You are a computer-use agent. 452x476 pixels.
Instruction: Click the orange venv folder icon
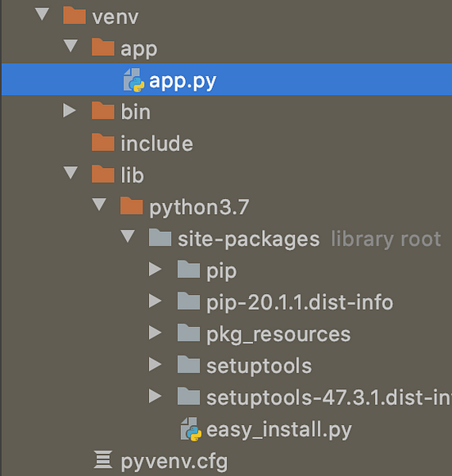tap(75, 16)
